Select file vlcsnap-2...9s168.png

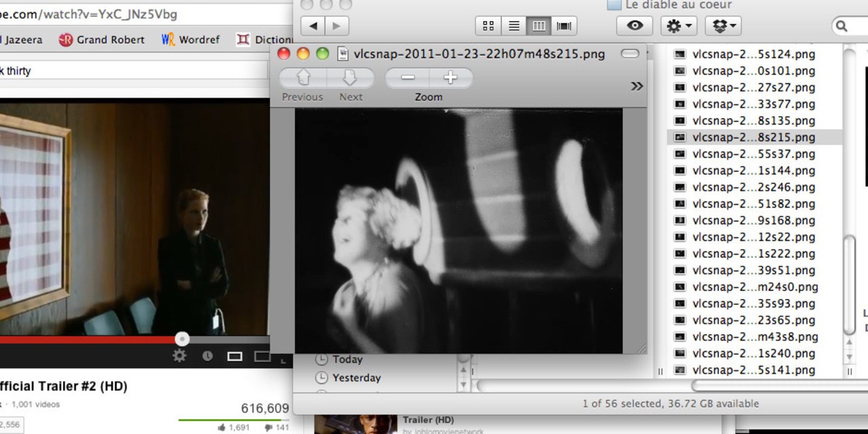(x=754, y=220)
